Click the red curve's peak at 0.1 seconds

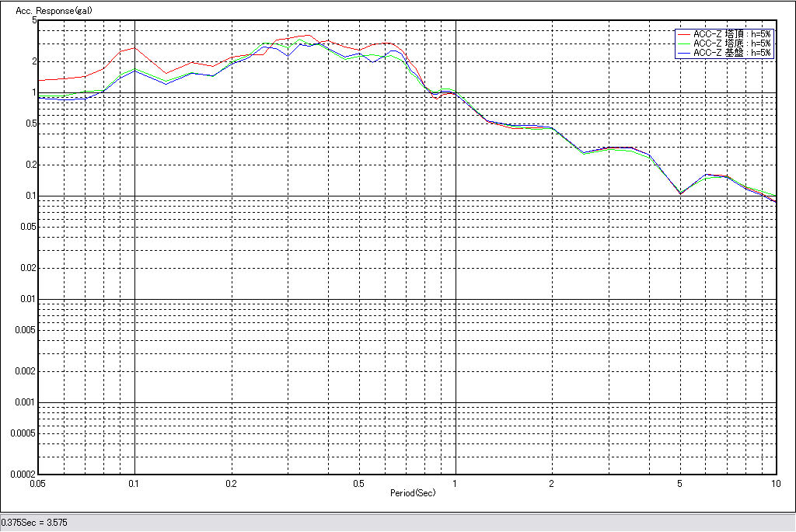coord(134,48)
